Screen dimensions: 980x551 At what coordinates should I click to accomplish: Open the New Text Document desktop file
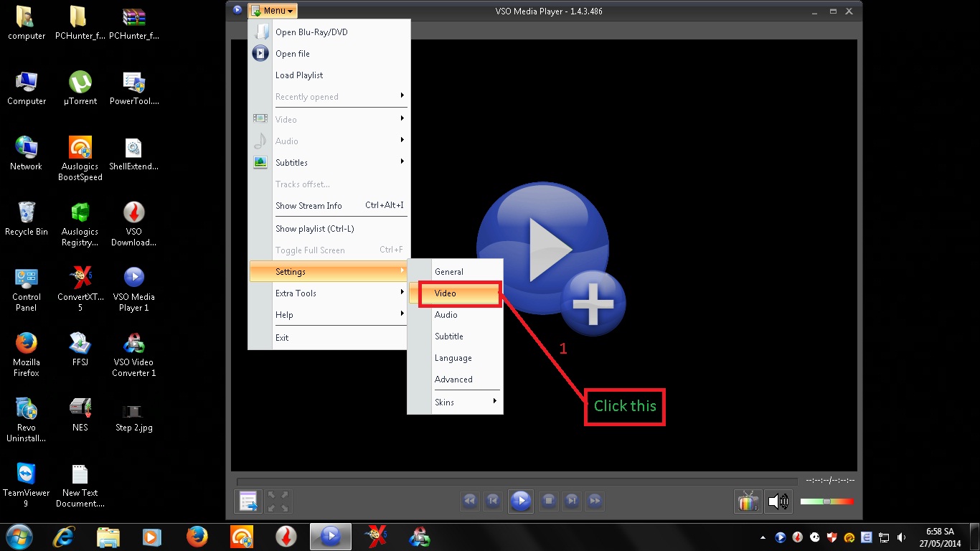tap(80, 484)
